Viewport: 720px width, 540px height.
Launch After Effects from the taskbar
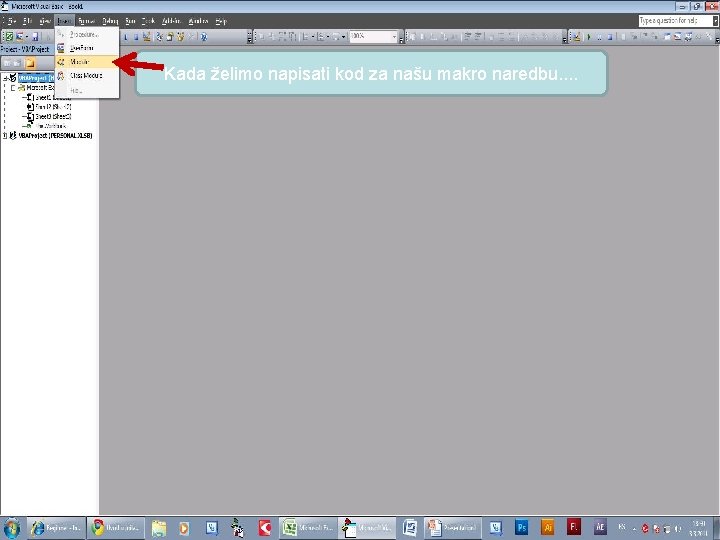(x=600, y=528)
